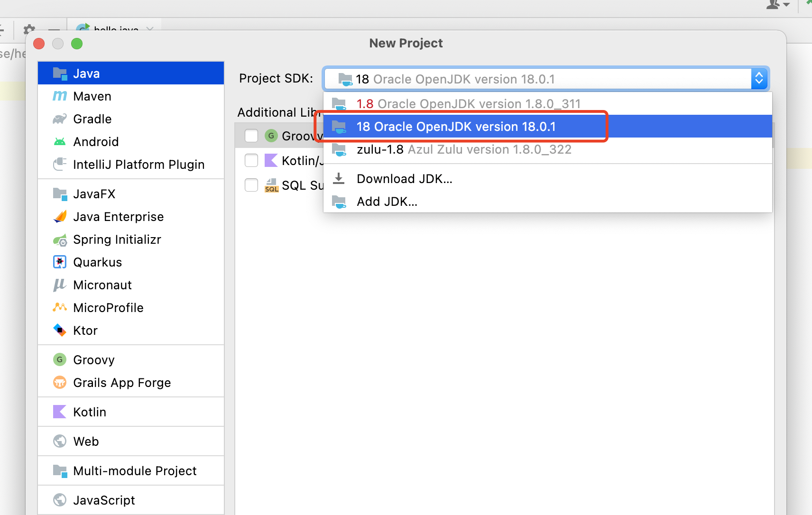812x515 pixels.
Task: Click the Quarkus icon
Action: tap(60, 262)
